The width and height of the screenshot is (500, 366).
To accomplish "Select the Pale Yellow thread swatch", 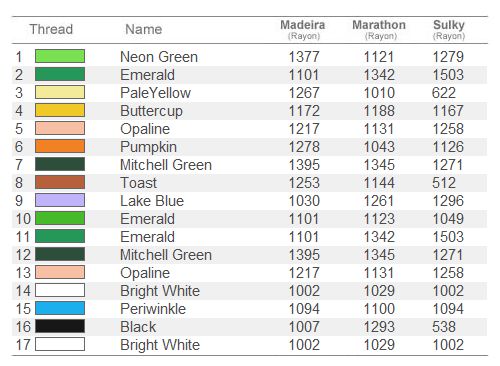I will pos(60,92).
